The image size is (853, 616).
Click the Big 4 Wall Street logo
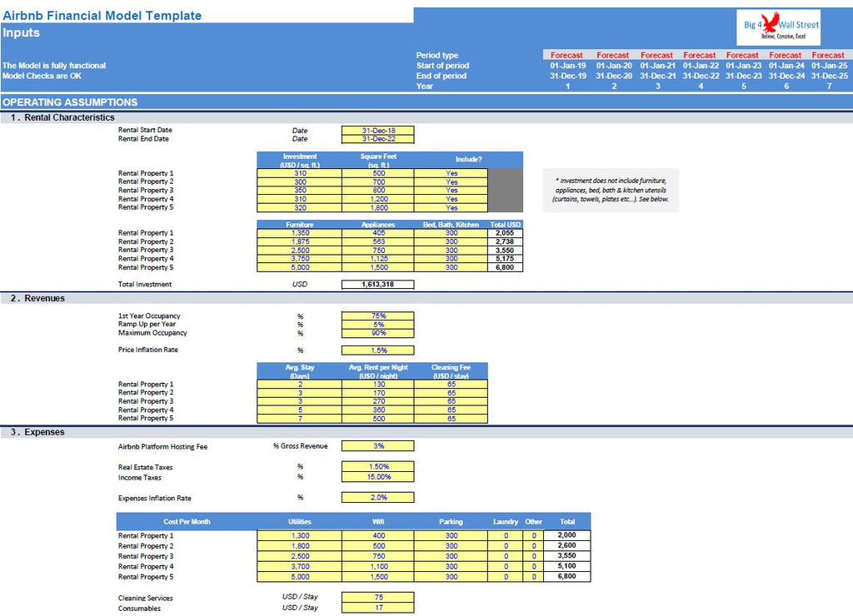[x=781, y=27]
